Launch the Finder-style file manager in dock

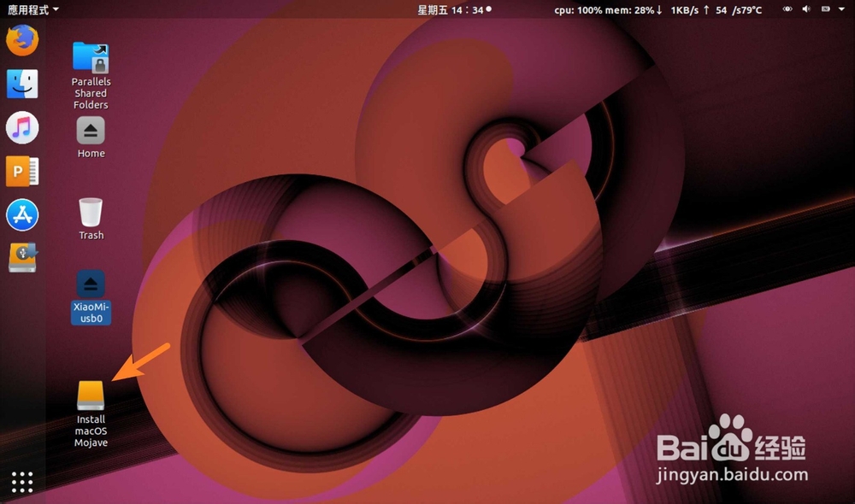[22, 84]
